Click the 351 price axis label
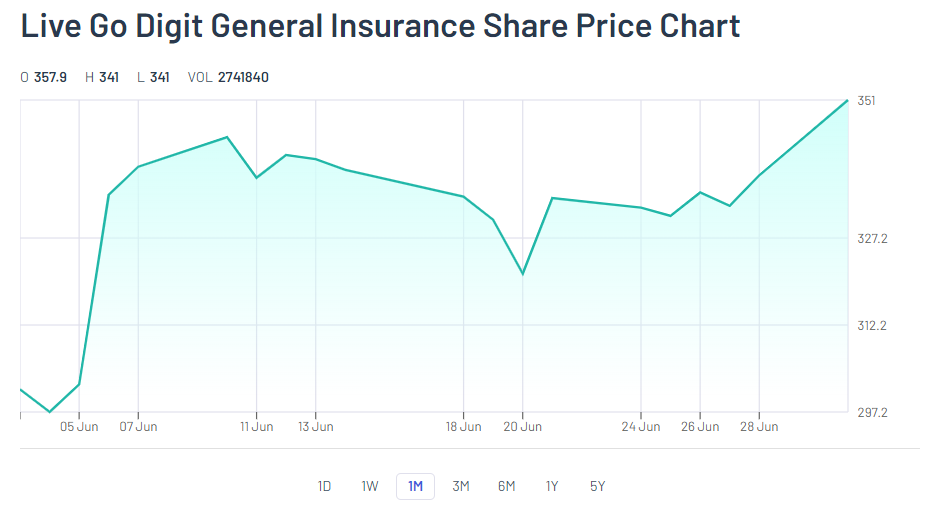 point(866,101)
